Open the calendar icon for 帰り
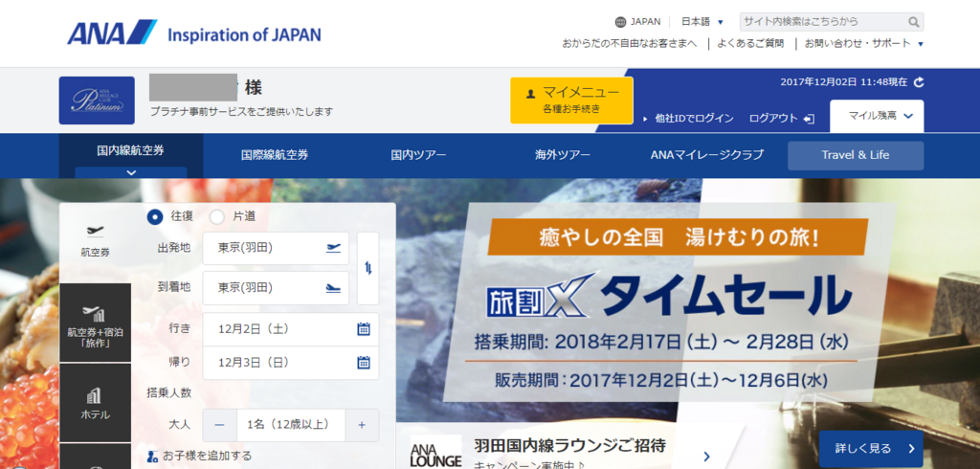The width and height of the screenshot is (980, 469). (364, 362)
